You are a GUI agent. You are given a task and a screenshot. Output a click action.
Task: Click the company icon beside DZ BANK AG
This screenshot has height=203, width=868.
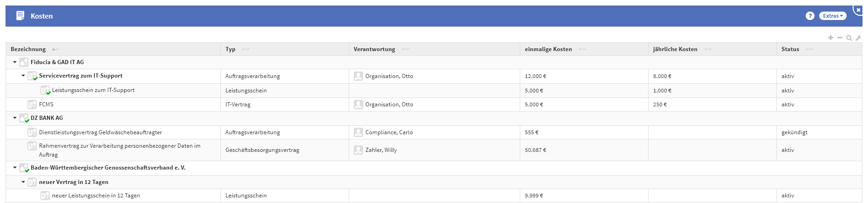[x=24, y=118]
